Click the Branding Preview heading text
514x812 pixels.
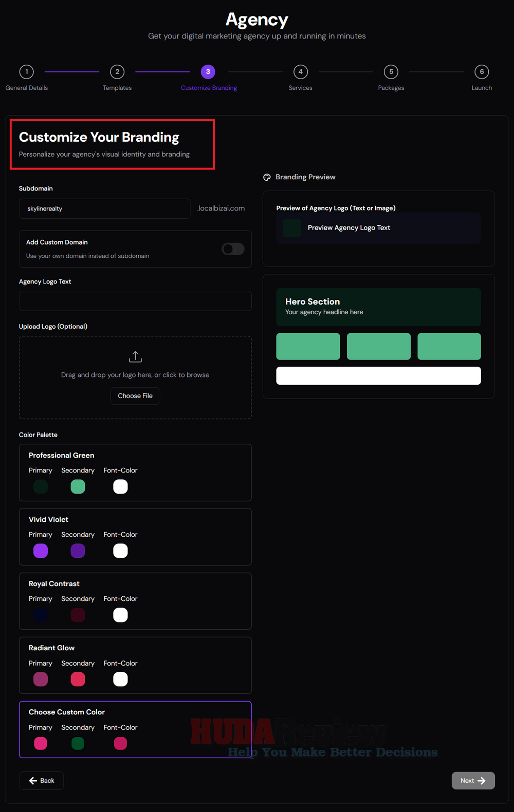(x=305, y=177)
